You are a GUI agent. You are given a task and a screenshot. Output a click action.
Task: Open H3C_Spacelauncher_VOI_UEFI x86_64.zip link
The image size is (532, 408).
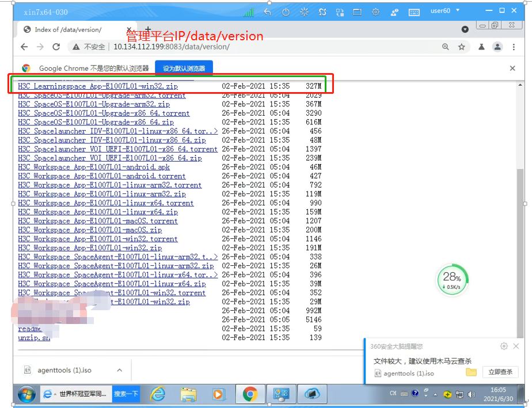pos(110,158)
